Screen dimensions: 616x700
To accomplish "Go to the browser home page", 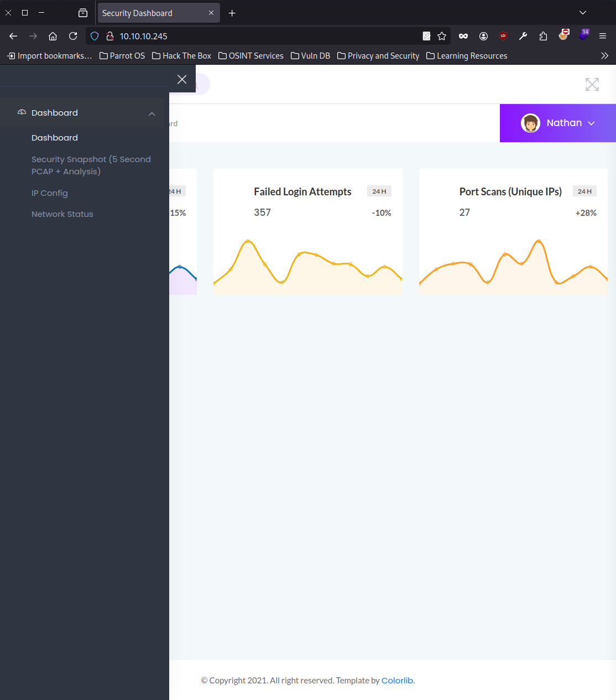I will [53, 36].
